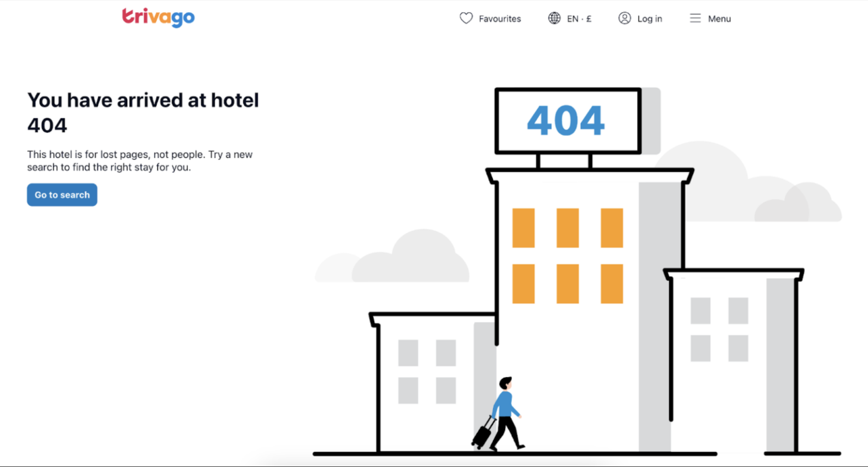Click the user profile icon
Viewport: 868px width, 467px height.
[625, 18]
